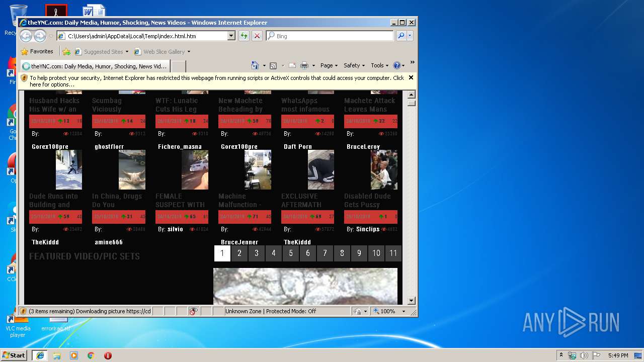The width and height of the screenshot is (644, 362).
Task: Show more command bar items chevron
Action: [x=412, y=63]
